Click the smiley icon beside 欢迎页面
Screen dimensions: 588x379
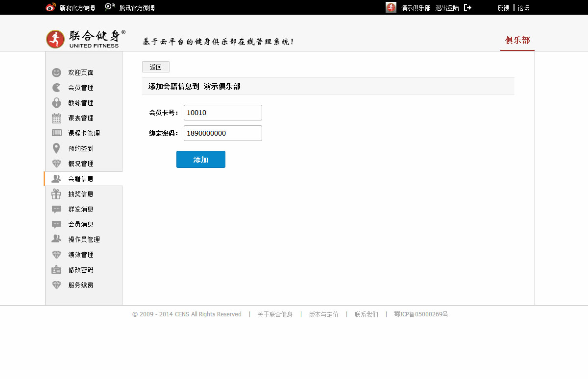[x=56, y=72]
